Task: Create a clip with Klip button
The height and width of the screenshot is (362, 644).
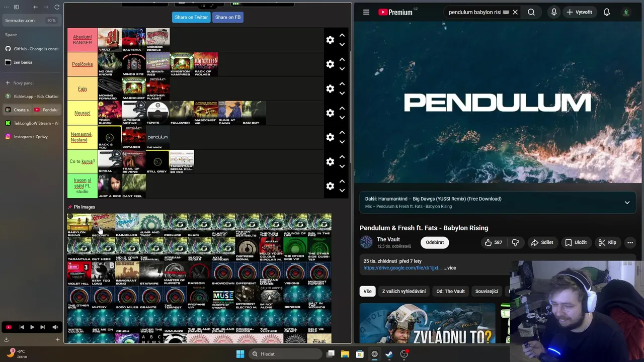Action: pos(607,242)
